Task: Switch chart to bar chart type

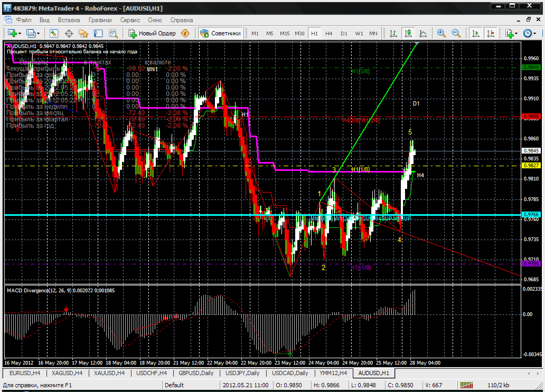Action: pos(393,33)
